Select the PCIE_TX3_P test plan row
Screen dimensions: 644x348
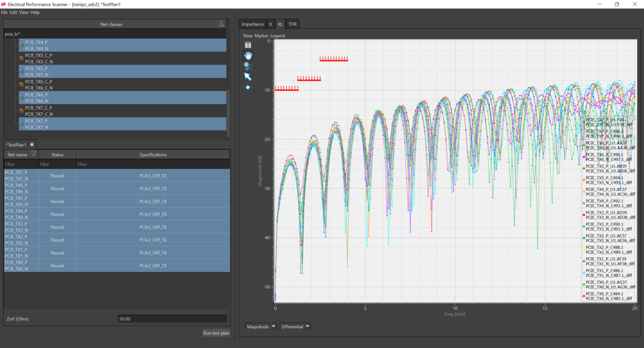click(117, 227)
